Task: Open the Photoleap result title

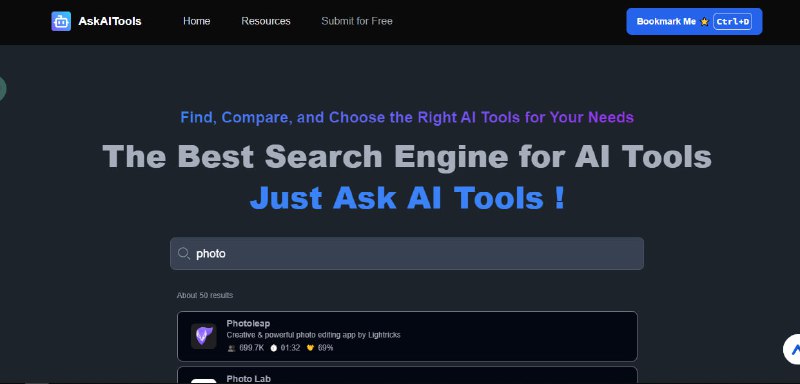Action: click(x=248, y=323)
